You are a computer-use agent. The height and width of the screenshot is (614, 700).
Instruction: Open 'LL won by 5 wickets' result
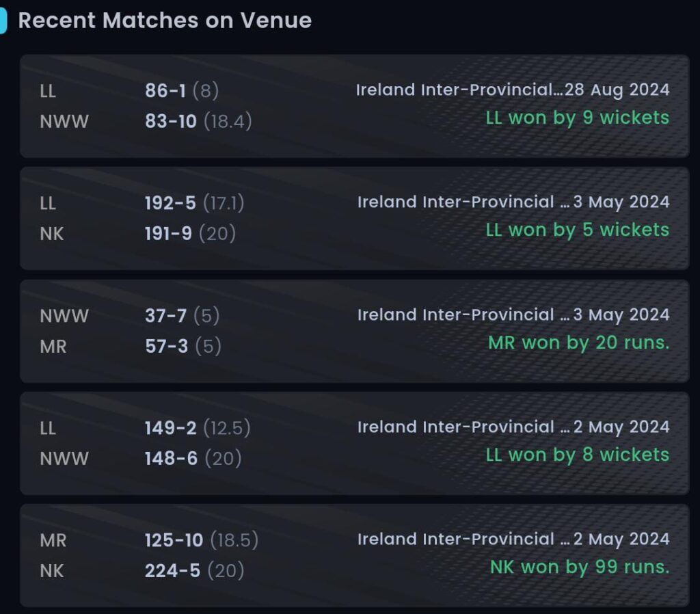point(577,230)
